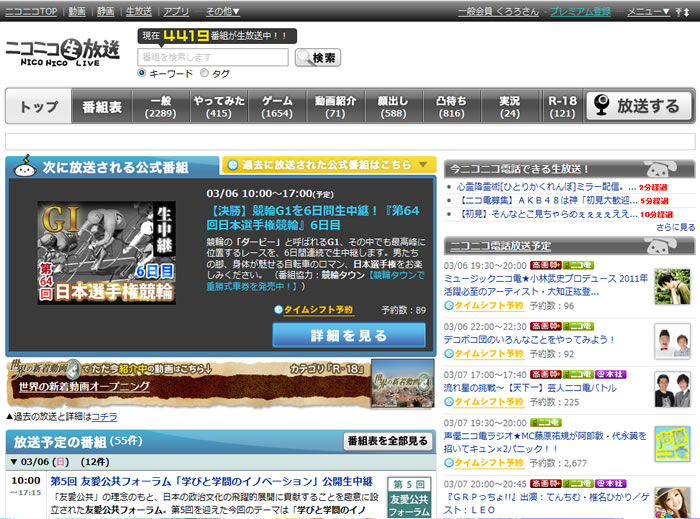Click the 放送する broadcast button
700x519 pixels.
pos(639,106)
